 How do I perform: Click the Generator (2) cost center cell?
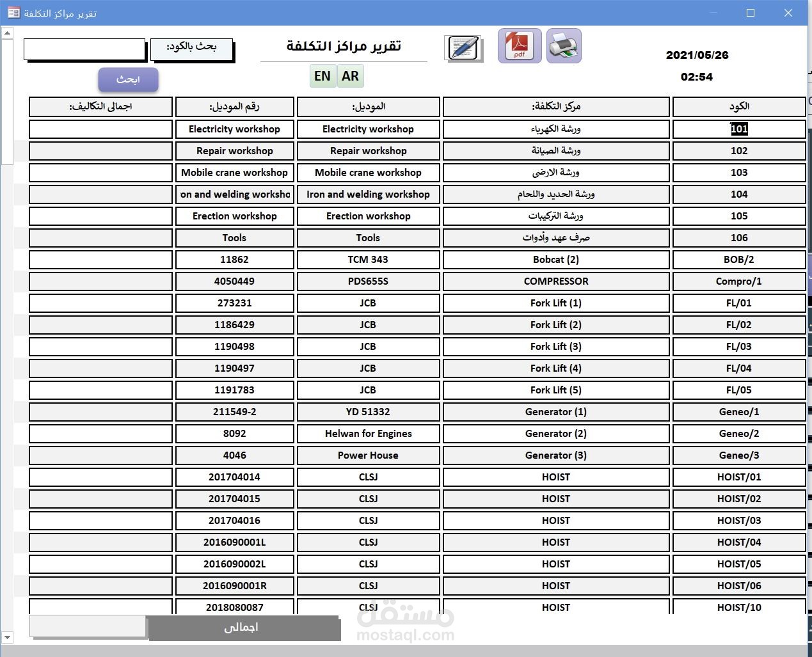[x=556, y=433]
